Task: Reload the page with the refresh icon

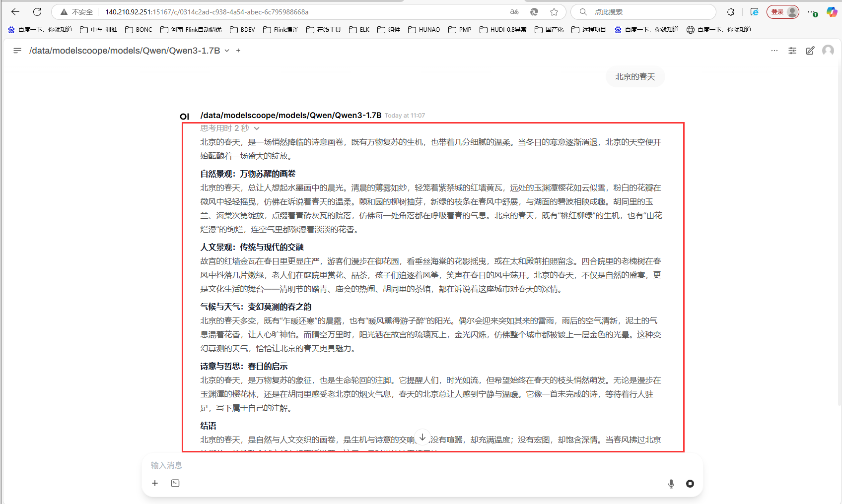Action: tap(37, 12)
